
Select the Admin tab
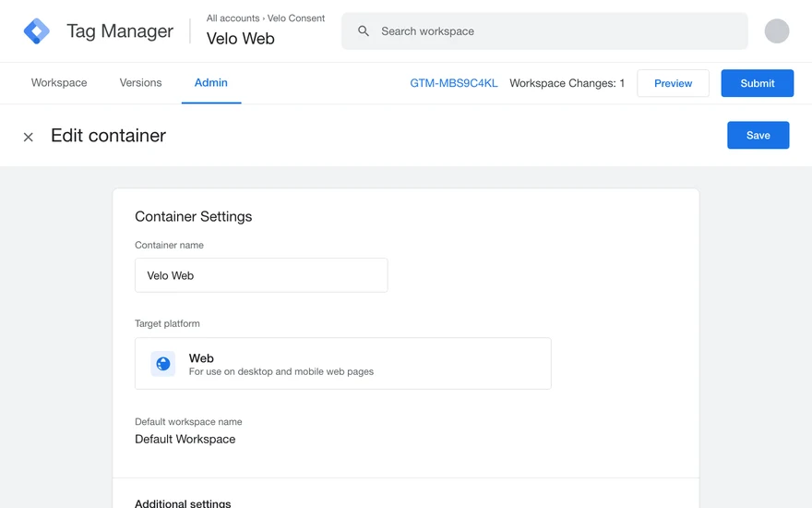tap(210, 83)
